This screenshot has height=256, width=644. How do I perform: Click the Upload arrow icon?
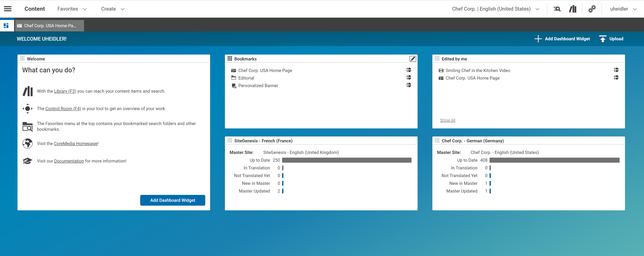coord(603,39)
